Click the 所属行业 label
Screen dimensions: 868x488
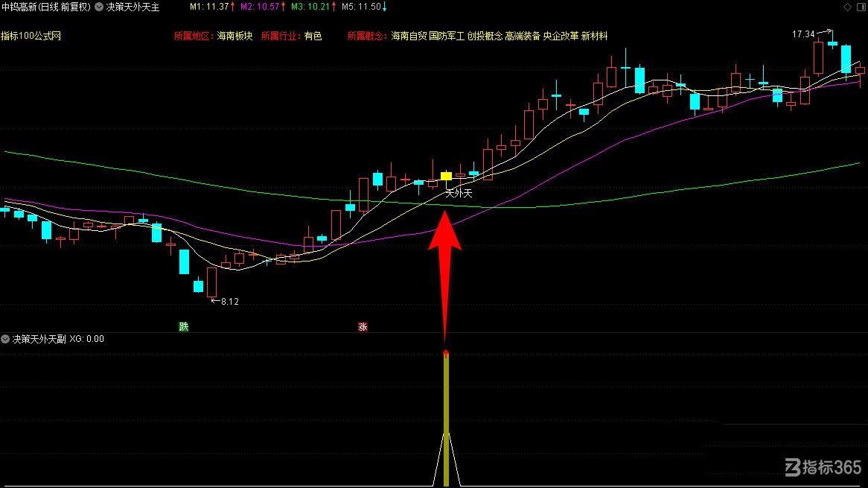click(281, 36)
